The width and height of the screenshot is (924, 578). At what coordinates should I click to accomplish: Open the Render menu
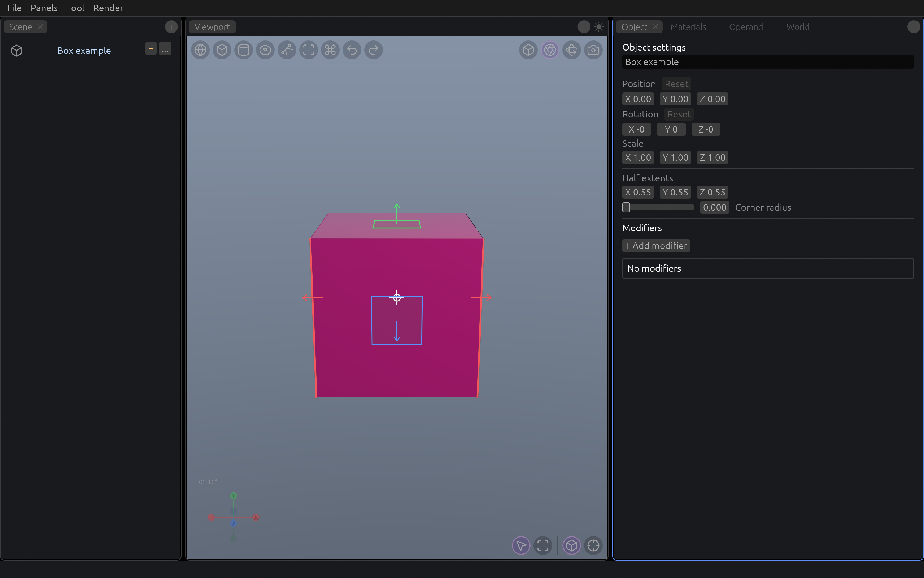[x=108, y=8]
